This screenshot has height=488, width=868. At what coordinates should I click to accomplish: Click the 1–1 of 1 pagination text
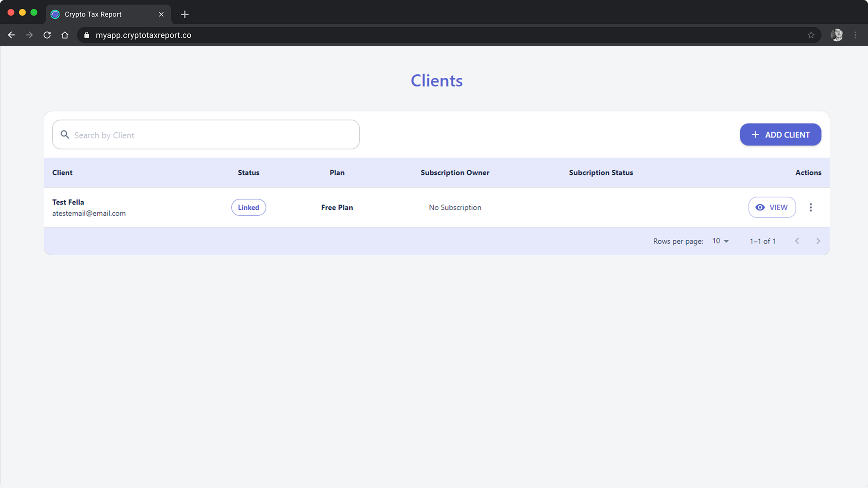pyautogui.click(x=763, y=241)
